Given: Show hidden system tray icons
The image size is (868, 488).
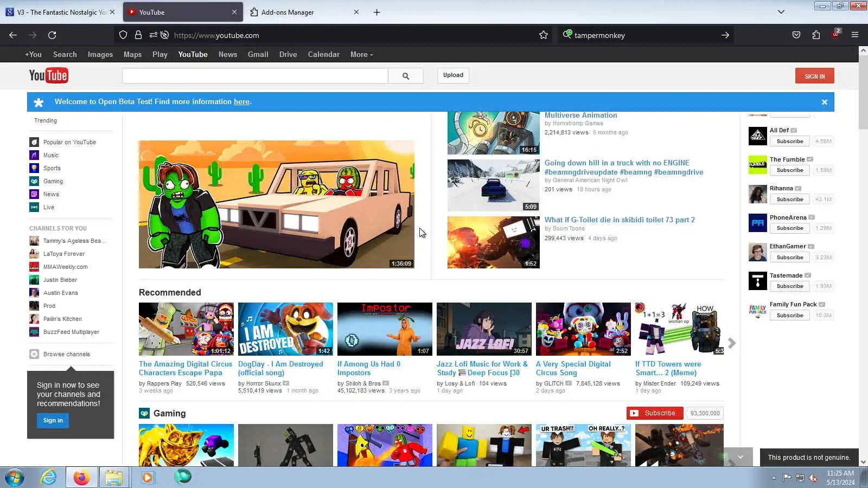Looking at the screenshot, I should pyautogui.click(x=774, y=478).
